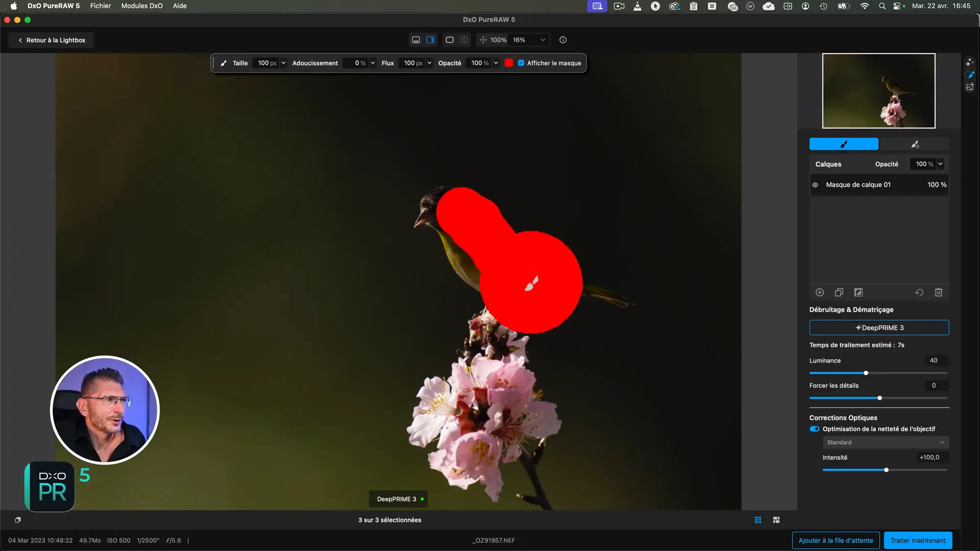The height and width of the screenshot is (551, 980).
Task: Open the Aide menu
Action: [x=180, y=6]
